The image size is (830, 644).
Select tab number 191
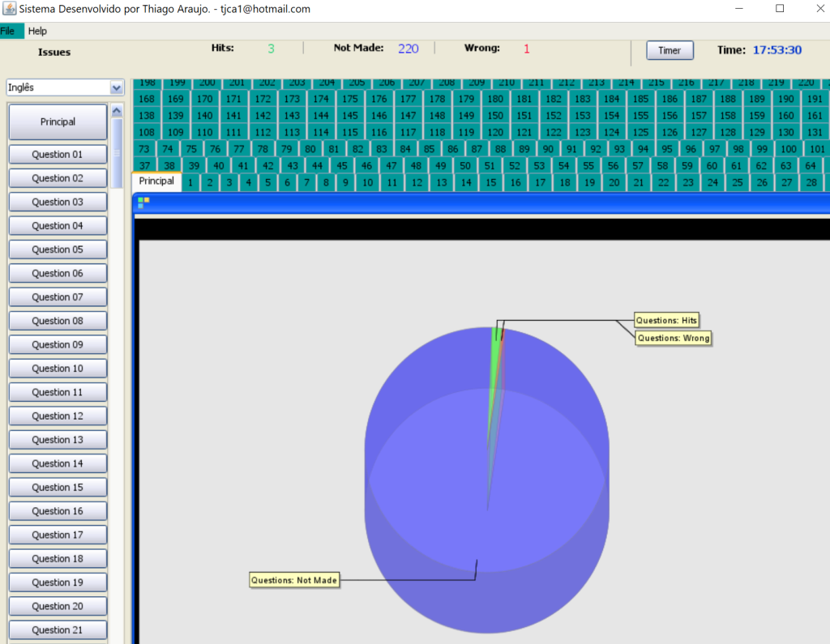tap(815, 99)
